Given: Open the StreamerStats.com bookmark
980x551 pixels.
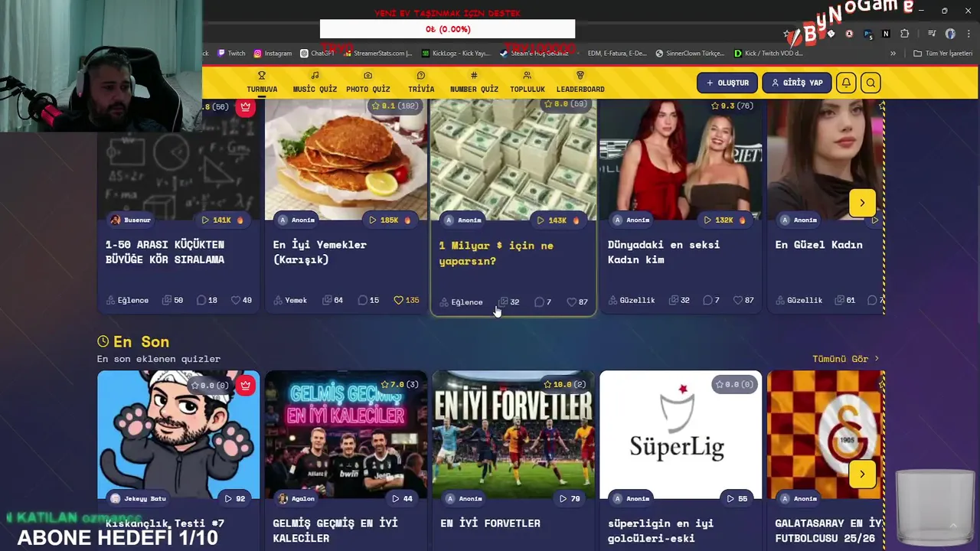Looking at the screenshot, I should click(377, 54).
